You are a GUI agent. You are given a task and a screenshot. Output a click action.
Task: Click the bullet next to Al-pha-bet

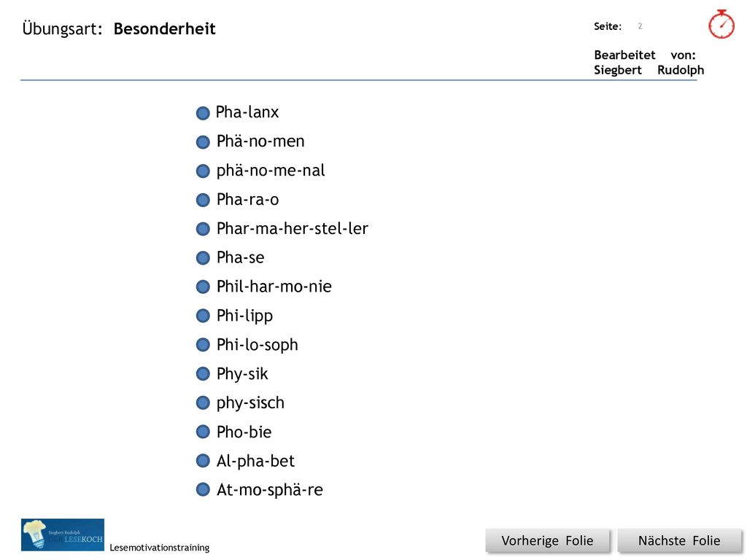203,461
